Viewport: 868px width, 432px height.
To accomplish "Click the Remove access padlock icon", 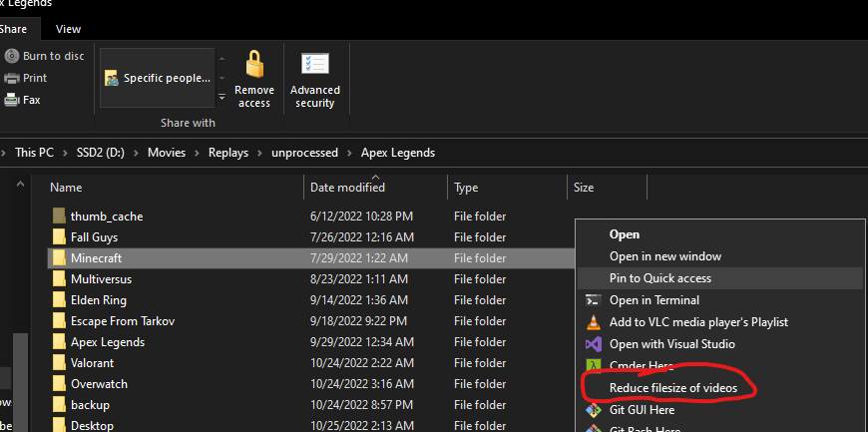I will pyautogui.click(x=254, y=64).
